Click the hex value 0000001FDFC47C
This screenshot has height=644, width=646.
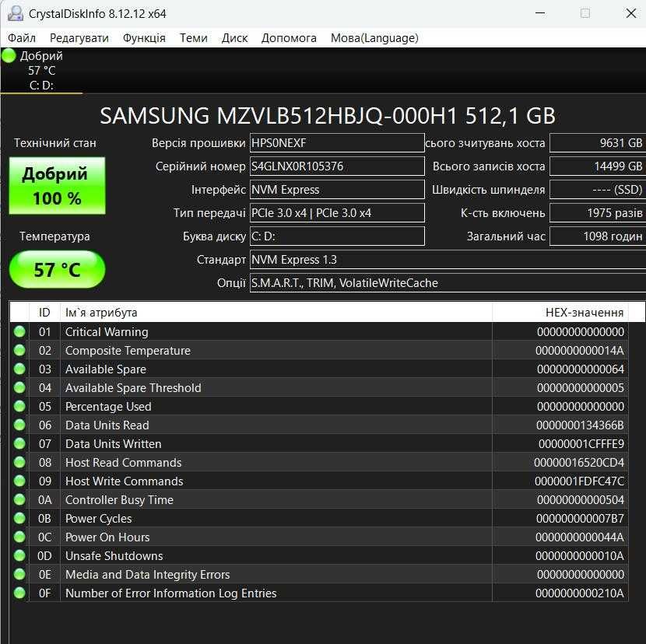click(x=579, y=481)
